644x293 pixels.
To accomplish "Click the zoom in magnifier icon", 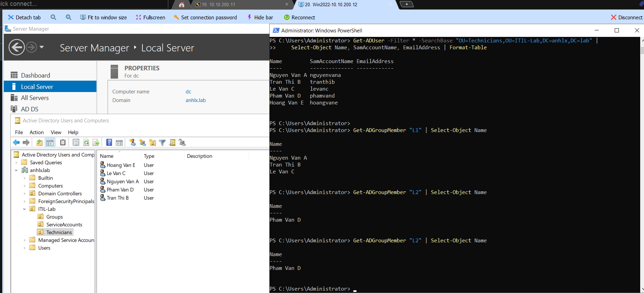I will point(53,17).
